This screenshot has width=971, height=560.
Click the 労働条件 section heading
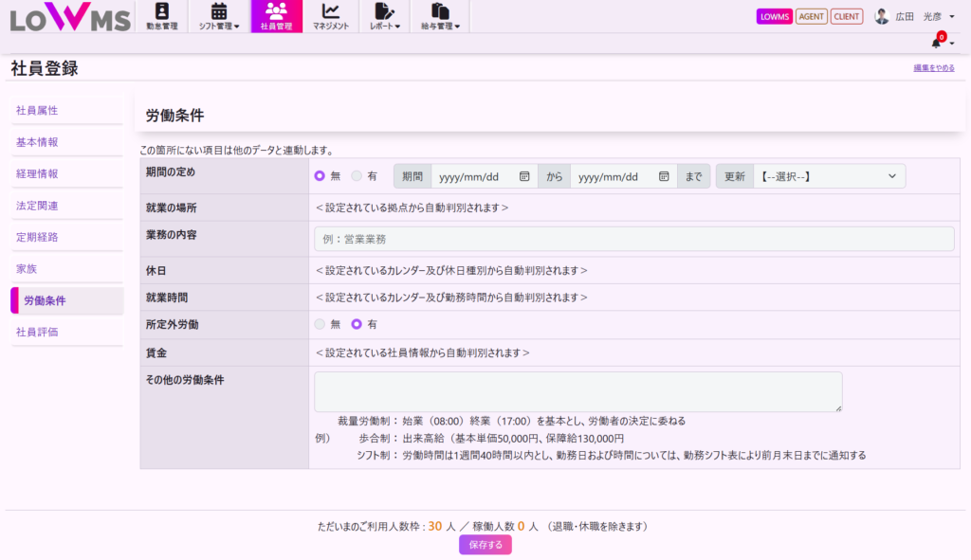[x=174, y=115]
